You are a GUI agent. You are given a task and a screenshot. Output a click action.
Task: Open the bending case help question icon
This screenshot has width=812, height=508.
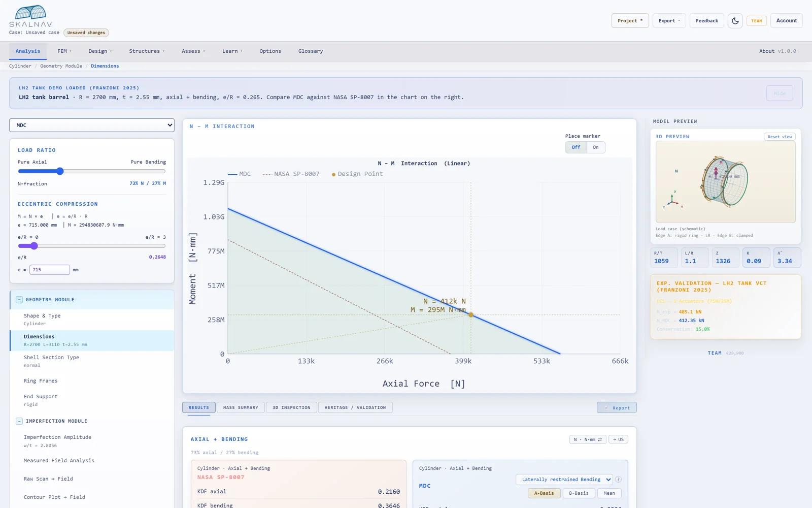[618, 480]
